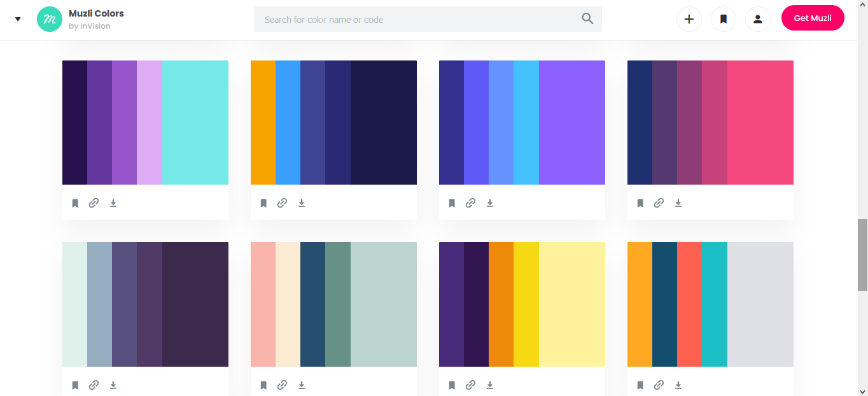Download the peach-teal palette in second row
Image resolution: width=868 pixels, height=396 pixels.
302,385
